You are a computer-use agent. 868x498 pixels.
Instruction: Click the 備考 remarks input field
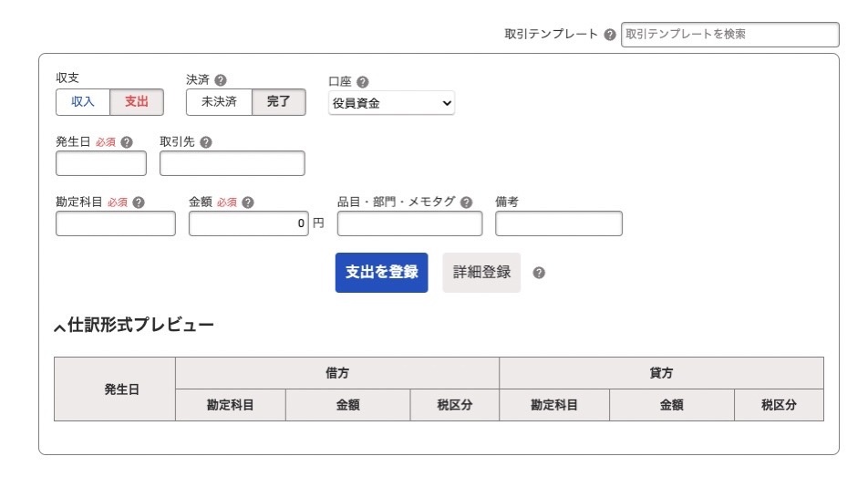[559, 223]
